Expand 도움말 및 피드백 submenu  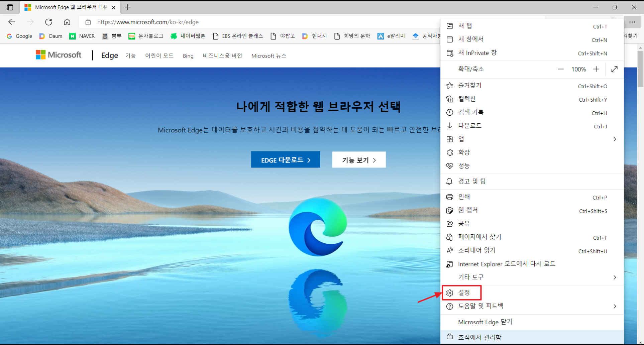(x=532, y=306)
